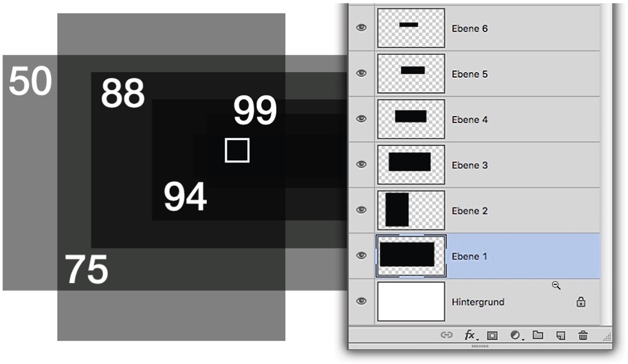Click the panel resize grip corner

(608, 338)
